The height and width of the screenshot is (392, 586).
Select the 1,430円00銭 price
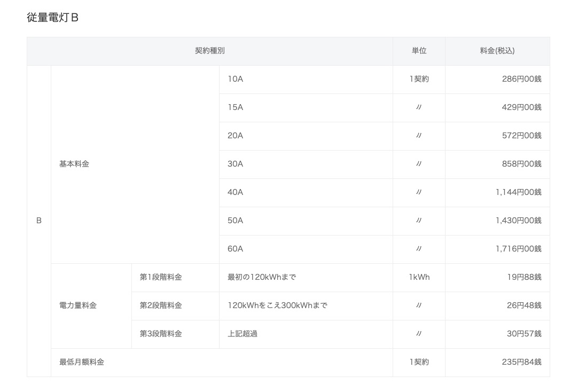click(519, 221)
